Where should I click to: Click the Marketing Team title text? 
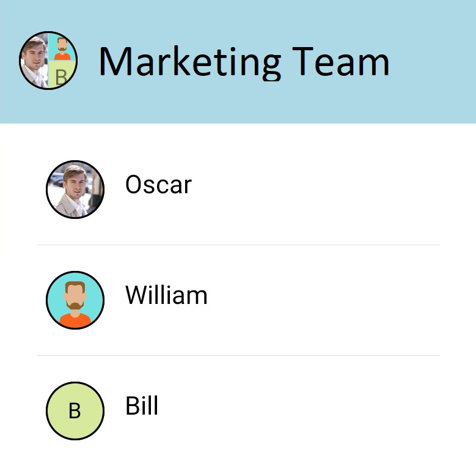pyautogui.click(x=243, y=61)
